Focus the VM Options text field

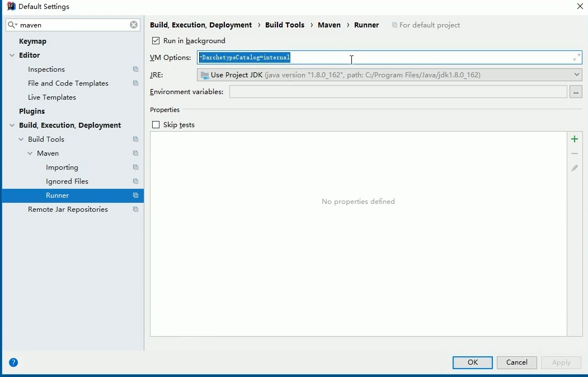click(389, 58)
